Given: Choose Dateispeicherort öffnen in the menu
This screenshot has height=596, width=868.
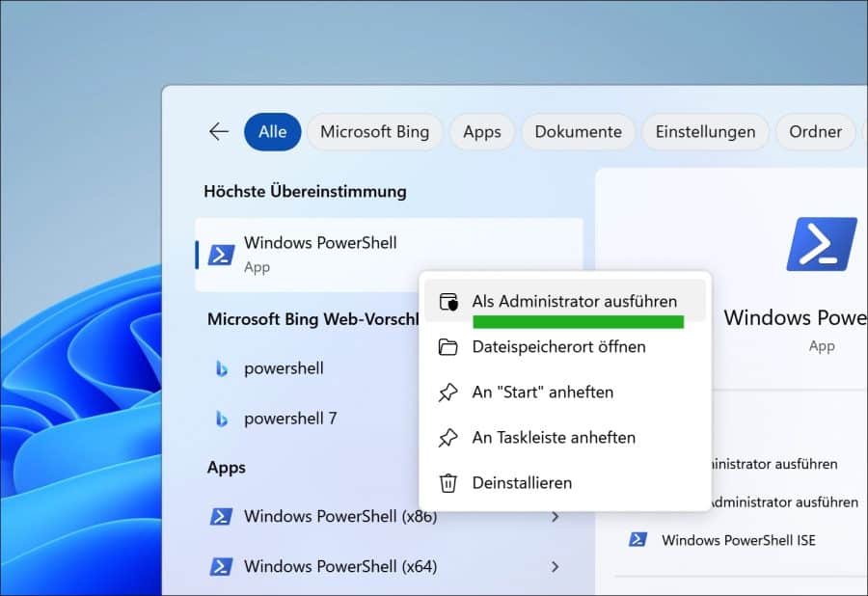Looking at the screenshot, I should coord(560,346).
